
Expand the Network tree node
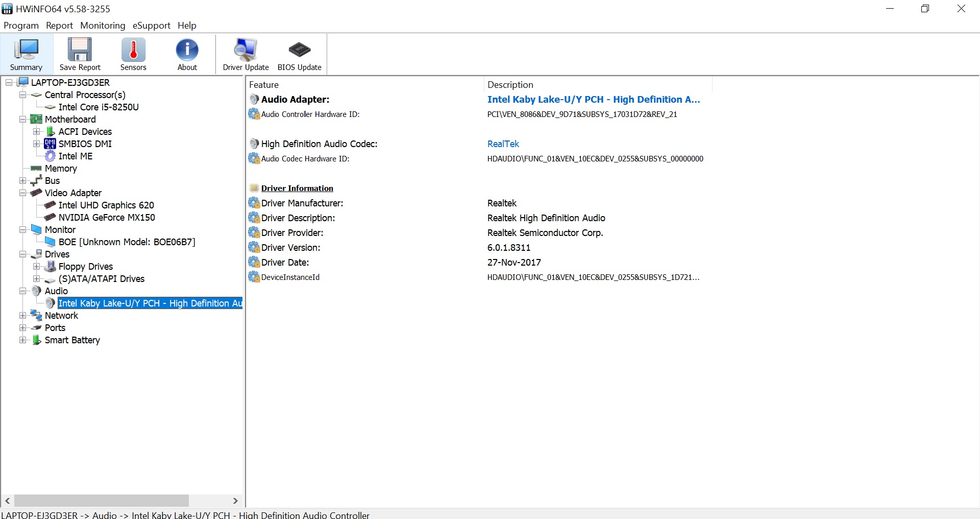click(x=22, y=315)
